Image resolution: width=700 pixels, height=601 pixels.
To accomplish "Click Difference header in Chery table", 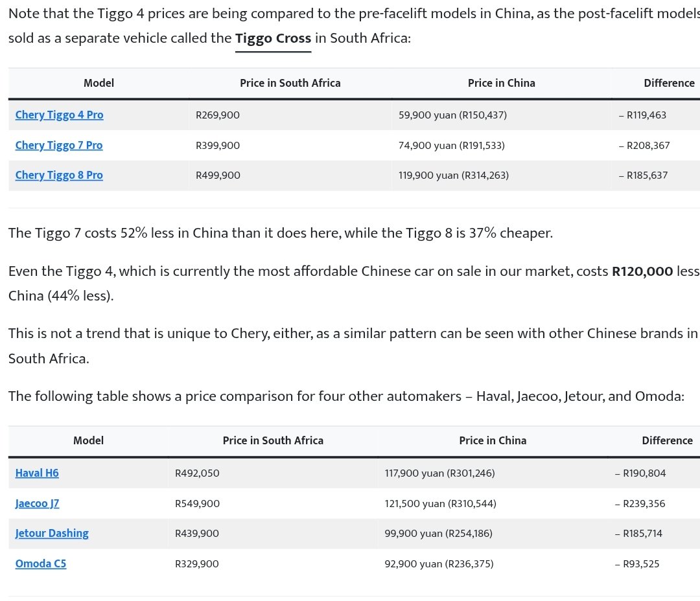I will (656, 84).
